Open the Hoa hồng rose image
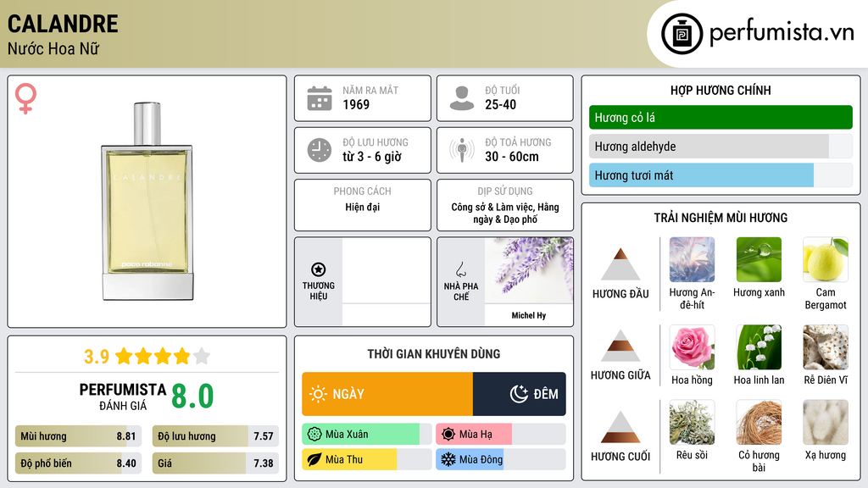This screenshot has width=868, height=488. [692, 347]
